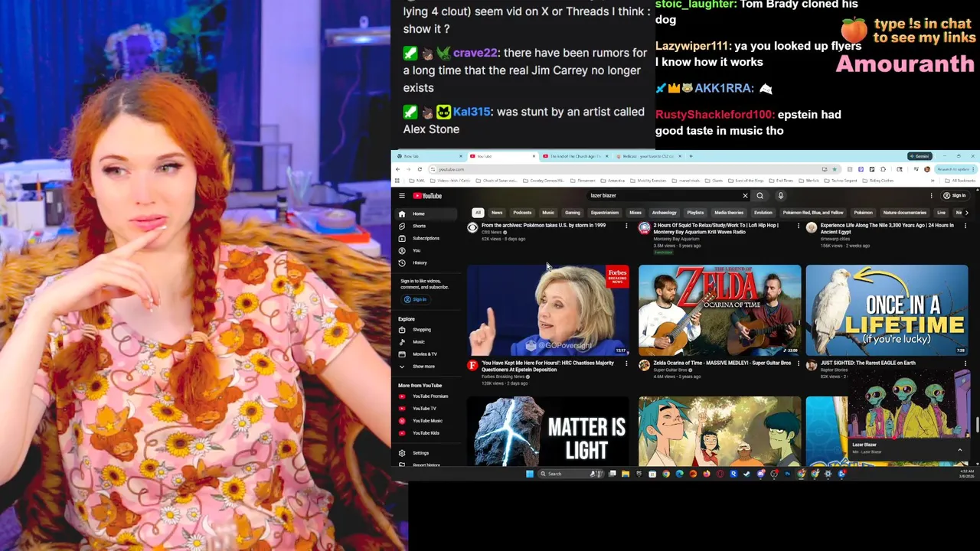Open the Hillary Clinton Forbes video thumbnail
This screenshot has height=551, width=980.
coord(548,310)
